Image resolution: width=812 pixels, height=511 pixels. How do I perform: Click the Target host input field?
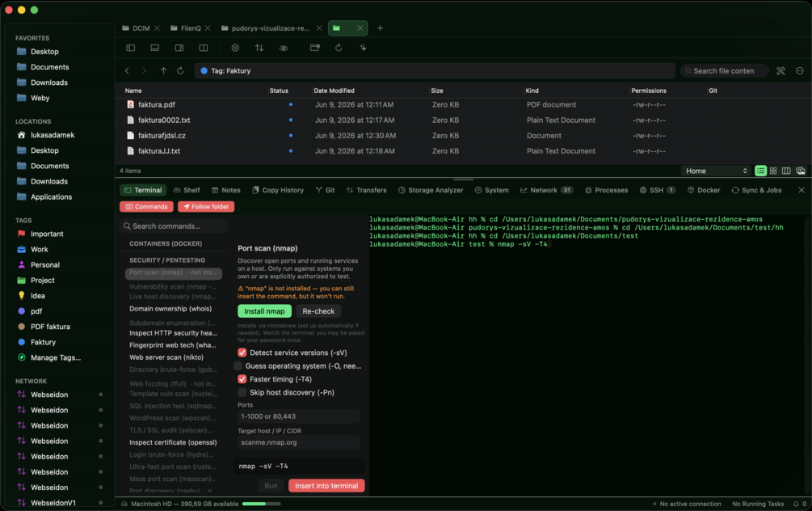coord(298,442)
